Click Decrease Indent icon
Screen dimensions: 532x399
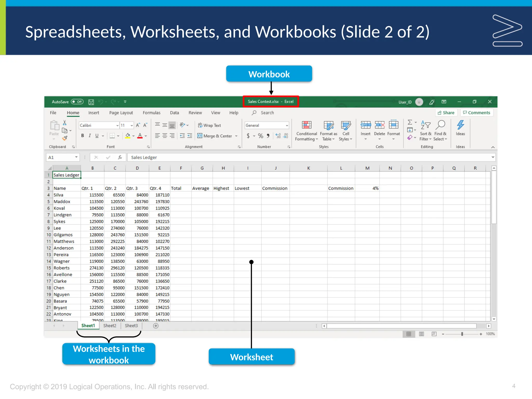click(182, 136)
